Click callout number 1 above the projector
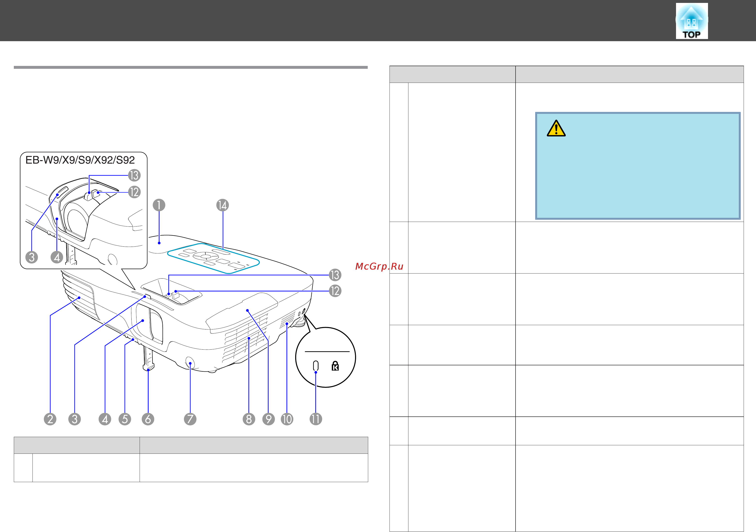Image resolution: width=756 pixels, height=532 pixels. [x=159, y=205]
